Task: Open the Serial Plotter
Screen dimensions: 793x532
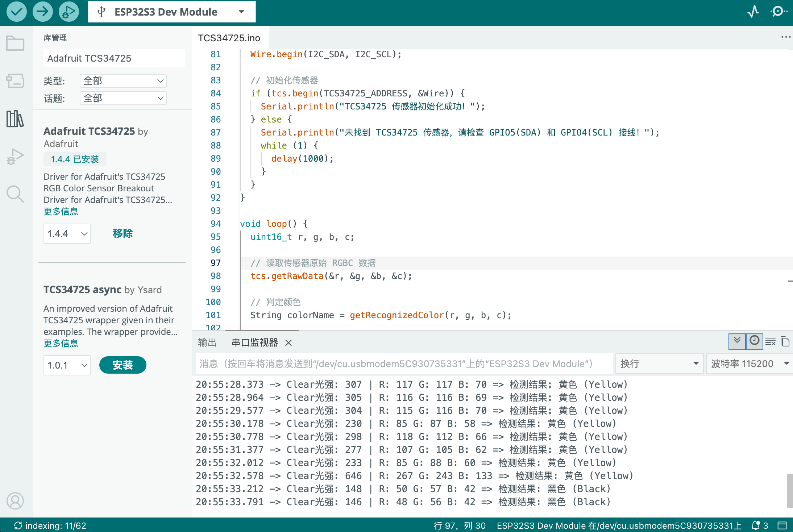Action: coord(753,12)
